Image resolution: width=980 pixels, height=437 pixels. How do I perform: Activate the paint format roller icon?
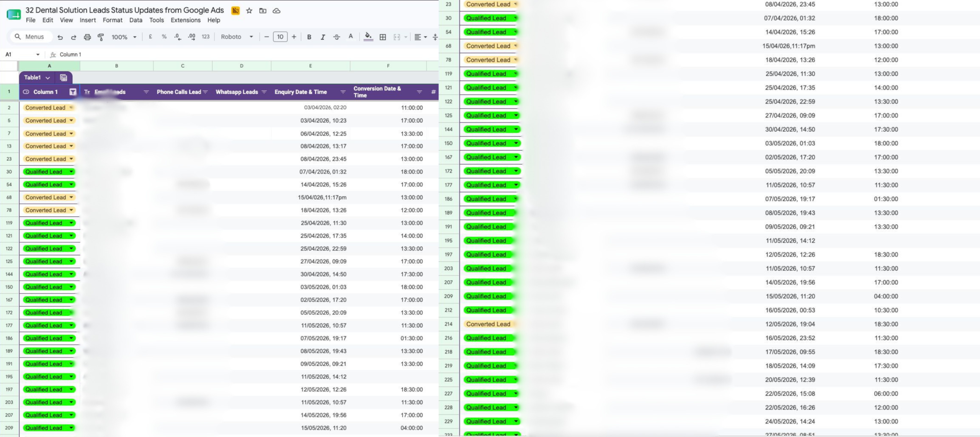(x=101, y=37)
